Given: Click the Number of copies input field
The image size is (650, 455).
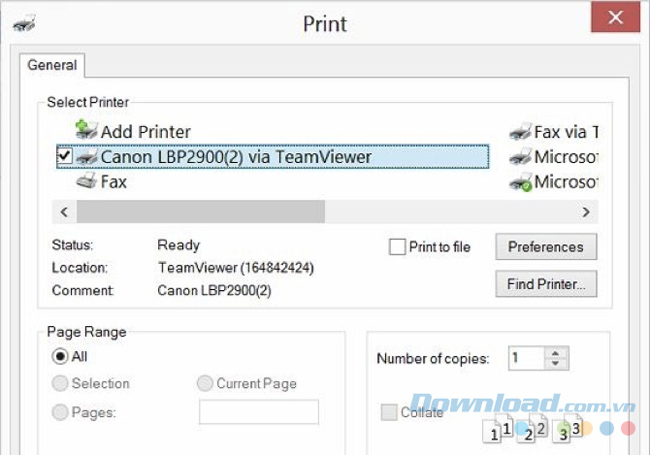Looking at the screenshot, I should (x=526, y=358).
